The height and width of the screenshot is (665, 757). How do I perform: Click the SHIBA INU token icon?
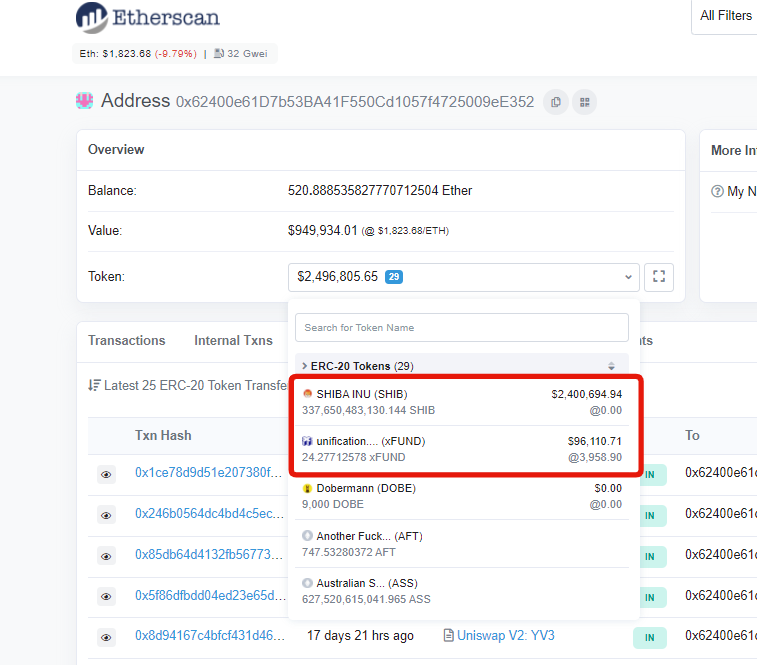(307, 394)
